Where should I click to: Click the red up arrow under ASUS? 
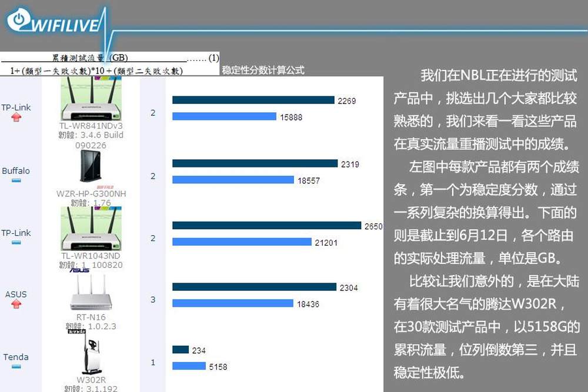(16, 304)
